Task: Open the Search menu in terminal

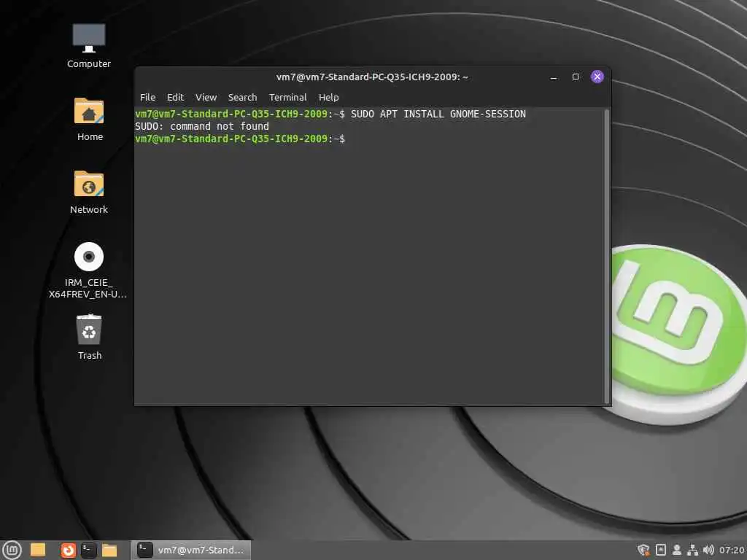Action: point(242,97)
